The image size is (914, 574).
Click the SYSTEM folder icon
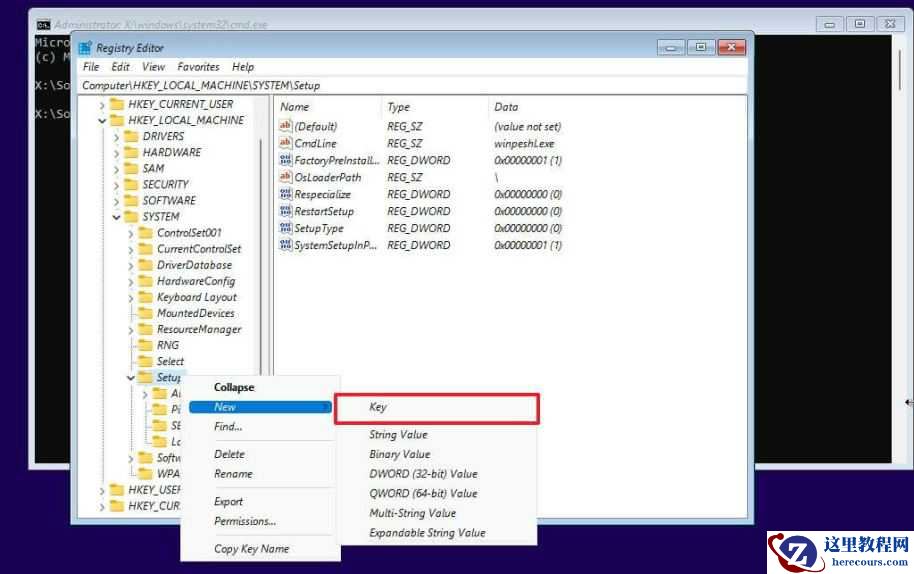pyautogui.click(x=131, y=217)
